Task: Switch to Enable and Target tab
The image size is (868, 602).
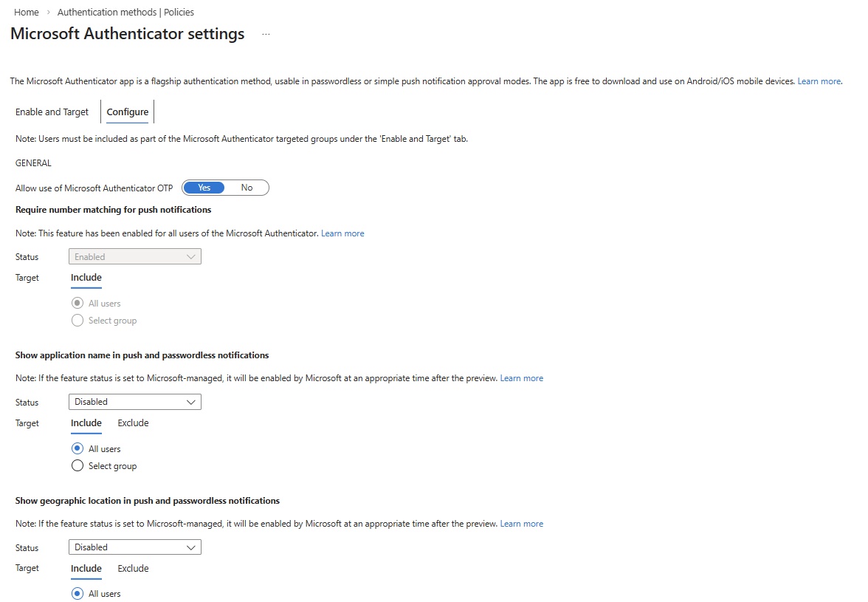Action: pos(52,112)
